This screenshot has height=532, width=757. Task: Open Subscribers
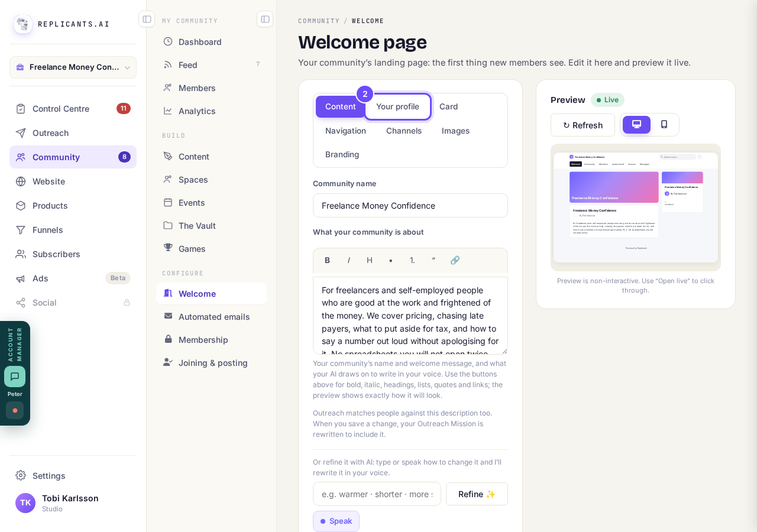[x=73, y=254]
